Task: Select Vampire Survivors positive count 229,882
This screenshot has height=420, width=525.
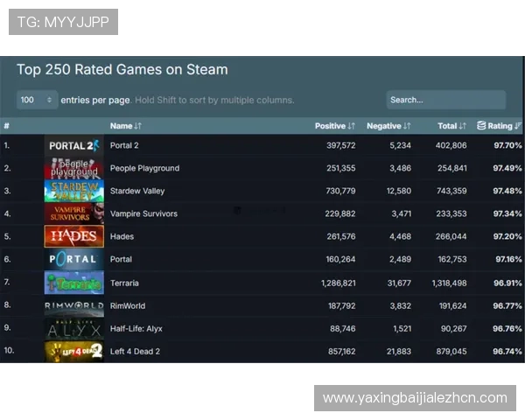Action: [x=340, y=213]
